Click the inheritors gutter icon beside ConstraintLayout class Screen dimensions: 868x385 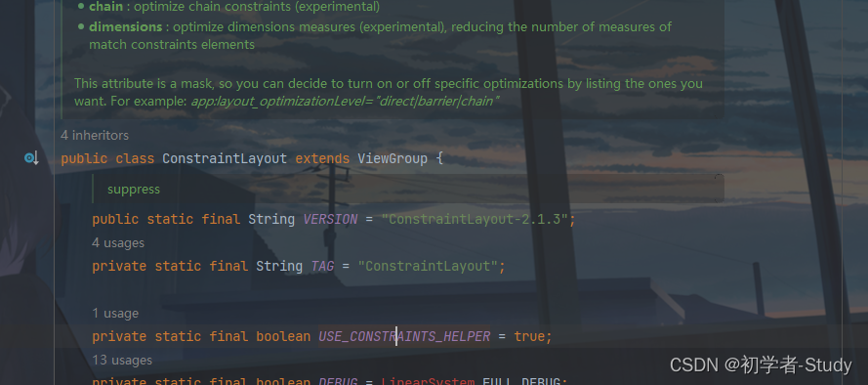(31, 159)
